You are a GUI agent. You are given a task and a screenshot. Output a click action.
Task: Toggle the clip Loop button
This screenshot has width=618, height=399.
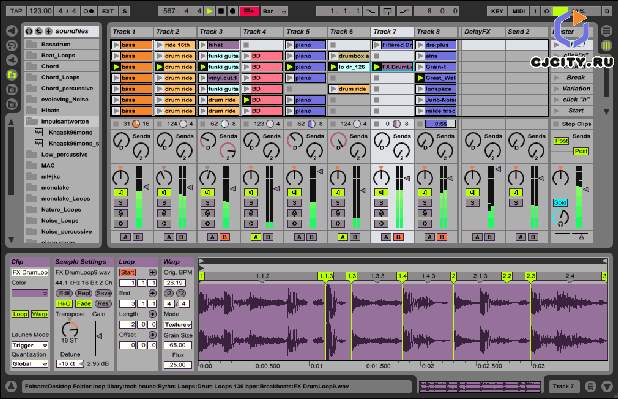coord(20,314)
